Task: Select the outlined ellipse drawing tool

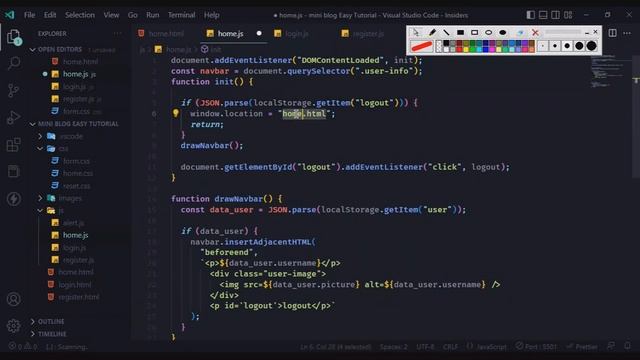Action: [x=489, y=32]
